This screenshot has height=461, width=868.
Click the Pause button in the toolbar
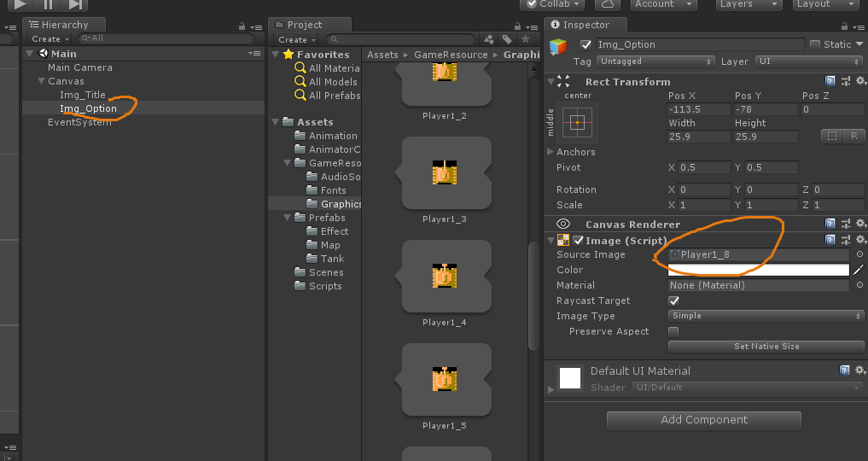pyautogui.click(x=48, y=4)
